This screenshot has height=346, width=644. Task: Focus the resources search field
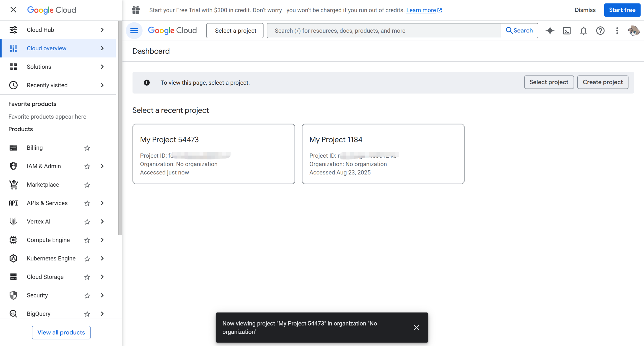(x=384, y=31)
